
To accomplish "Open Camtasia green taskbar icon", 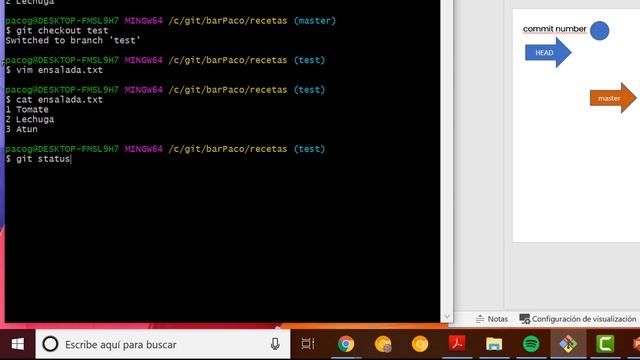I will (605, 344).
